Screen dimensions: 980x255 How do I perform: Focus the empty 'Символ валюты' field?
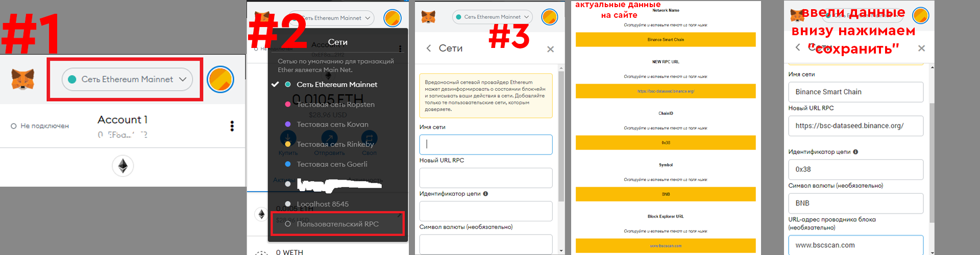[486, 244]
